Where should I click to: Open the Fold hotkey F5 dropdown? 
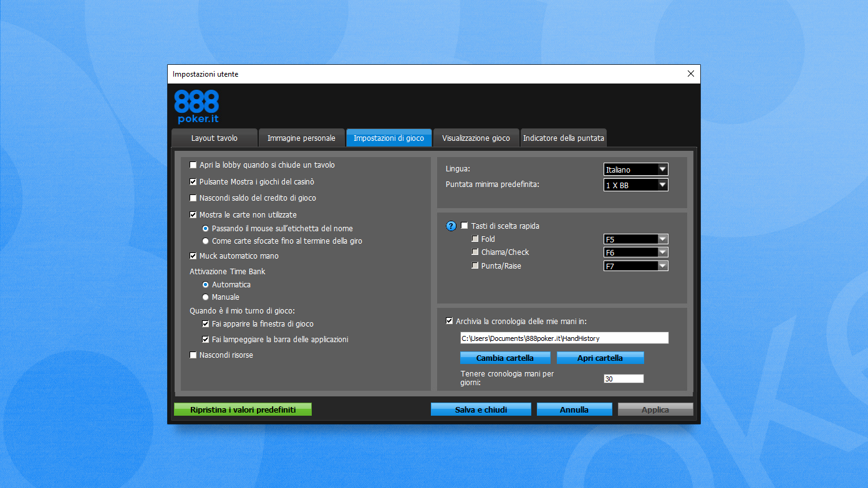635,239
